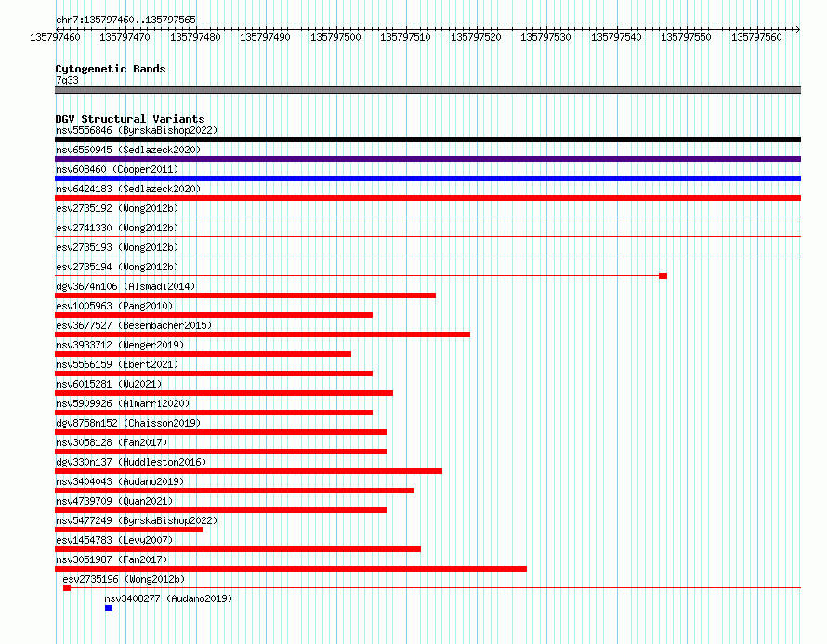Open esv1005963 (Pang2010) label

point(114,306)
